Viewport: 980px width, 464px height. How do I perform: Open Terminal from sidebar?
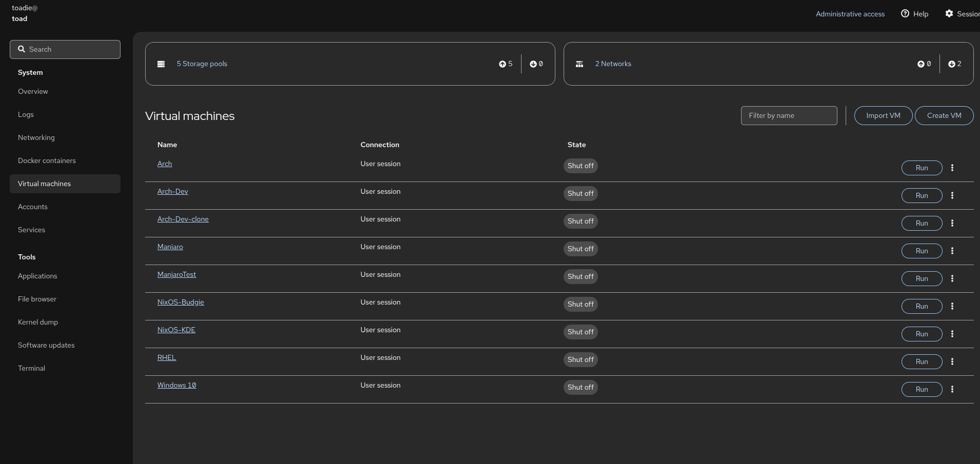coord(31,368)
